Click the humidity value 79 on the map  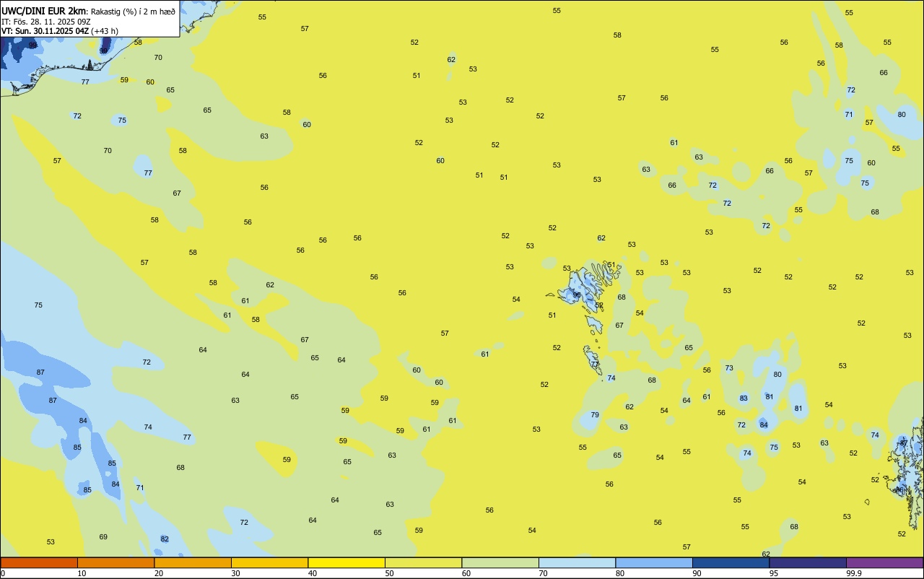(595, 414)
